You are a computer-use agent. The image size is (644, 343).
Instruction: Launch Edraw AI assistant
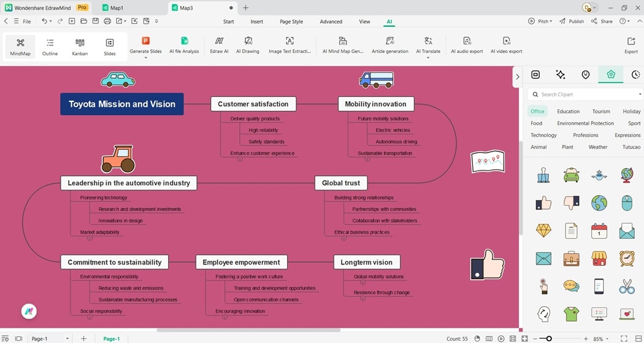pyautogui.click(x=219, y=45)
